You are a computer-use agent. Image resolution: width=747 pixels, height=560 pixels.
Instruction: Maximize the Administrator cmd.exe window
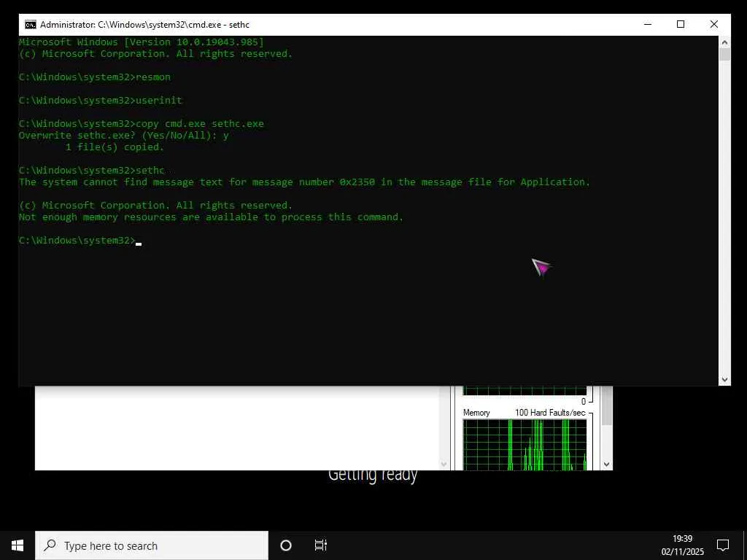(x=681, y=24)
